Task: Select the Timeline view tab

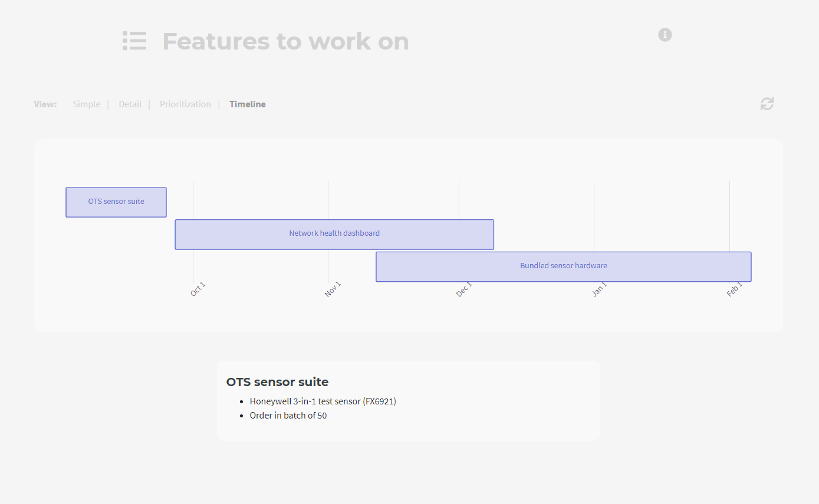Action: [248, 104]
